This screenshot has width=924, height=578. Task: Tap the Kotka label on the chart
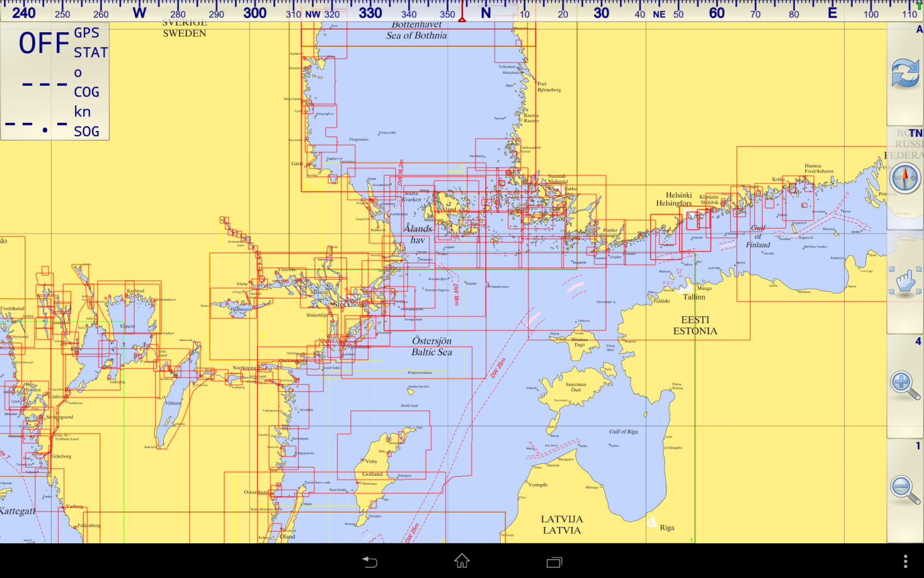tap(779, 179)
